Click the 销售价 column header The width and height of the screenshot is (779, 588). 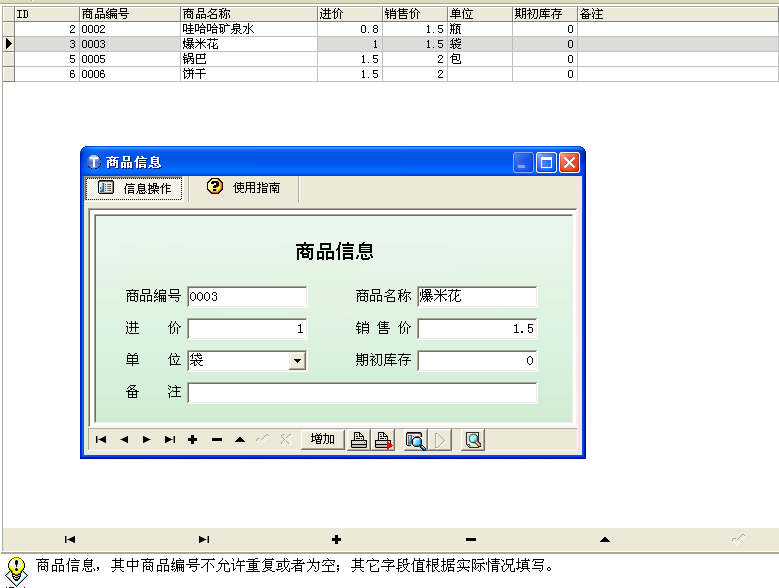415,14
